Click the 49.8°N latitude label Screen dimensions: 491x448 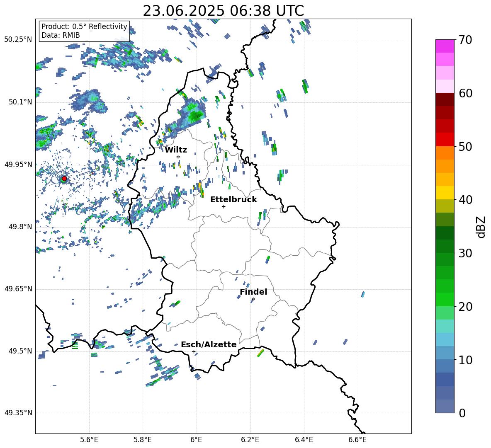tap(20, 227)
